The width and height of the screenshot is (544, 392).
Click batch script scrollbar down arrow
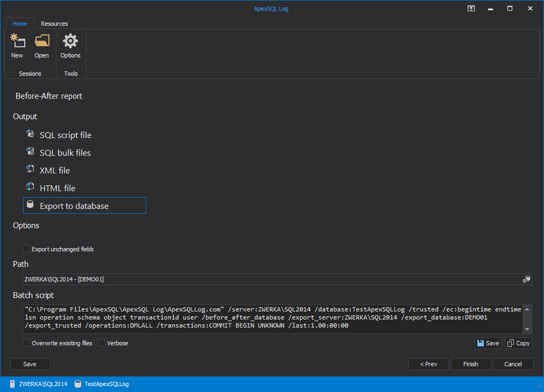pos(527,329)
